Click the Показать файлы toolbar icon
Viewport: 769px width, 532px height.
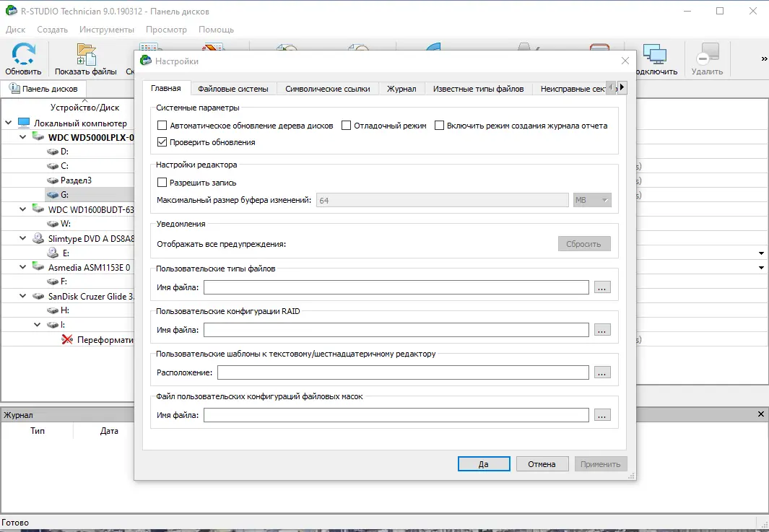[87, 54]
